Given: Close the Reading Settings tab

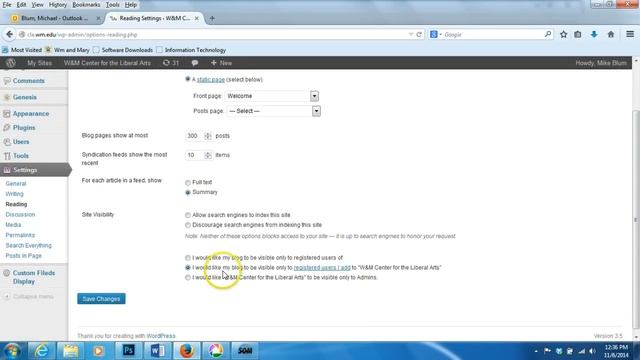Looking at the screenshot, I should [197, 18].
